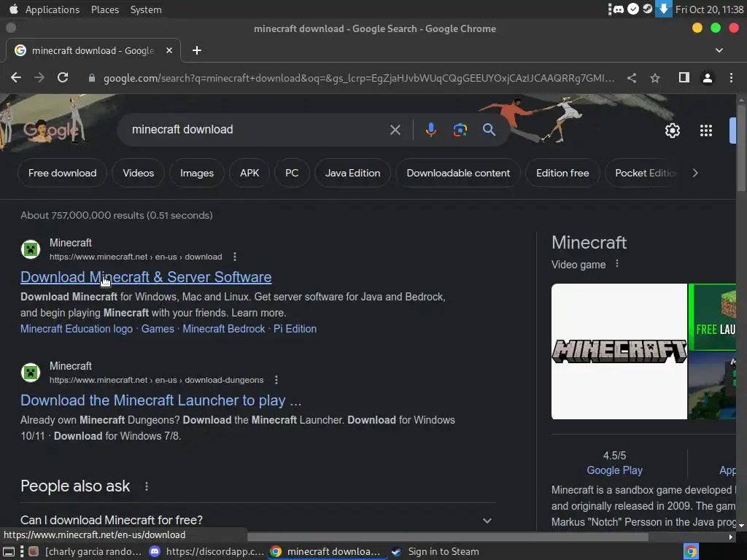Open the tab search dropdown arrow

click(x=719, y=50)
